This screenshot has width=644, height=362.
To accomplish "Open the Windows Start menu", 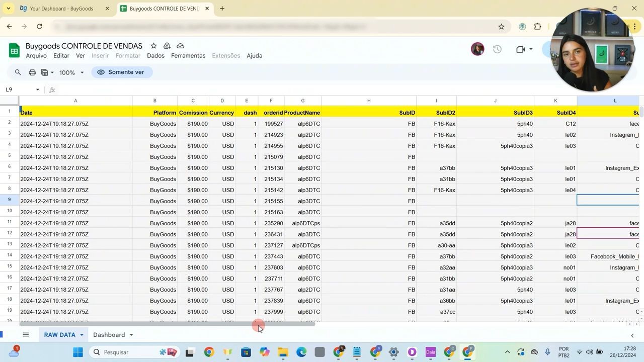I will click(78, 352).
